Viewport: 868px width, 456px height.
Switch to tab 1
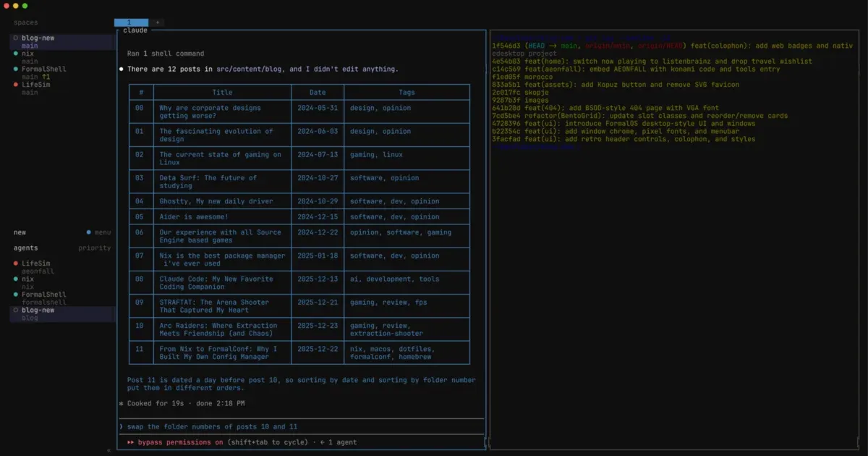pyautogui.click(x=131, y=22)
